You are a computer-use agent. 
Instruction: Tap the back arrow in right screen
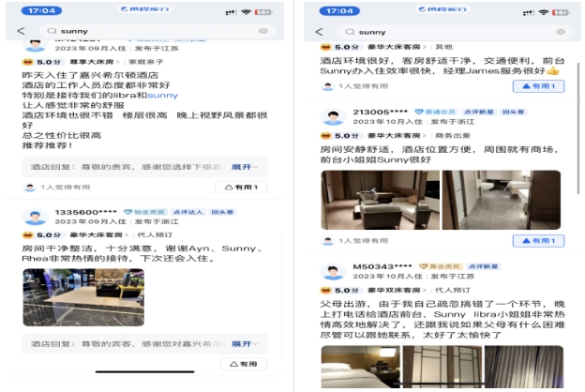click(319, 32)
